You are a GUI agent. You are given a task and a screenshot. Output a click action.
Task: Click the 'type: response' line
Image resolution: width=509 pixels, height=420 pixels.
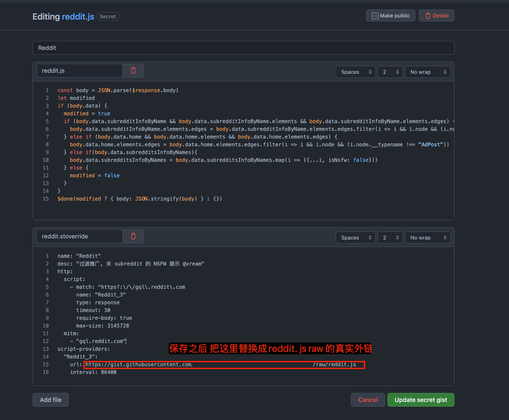pyautogui.click(x=98, y=303)
